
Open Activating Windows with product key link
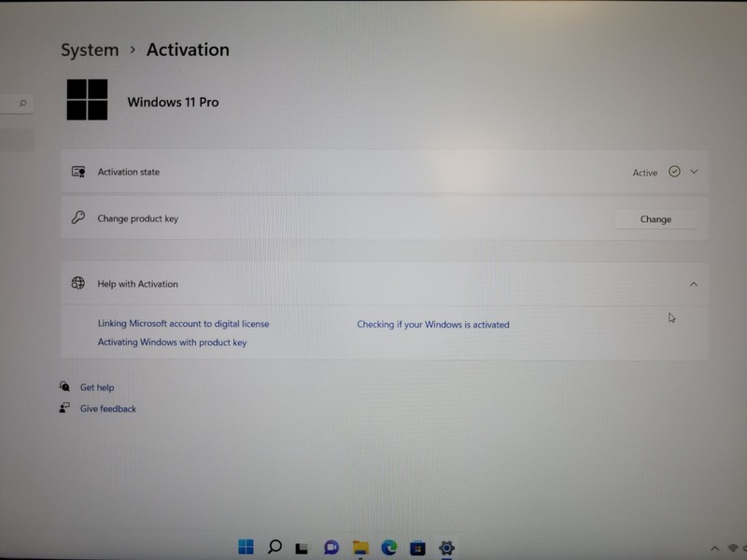[172, 343]
